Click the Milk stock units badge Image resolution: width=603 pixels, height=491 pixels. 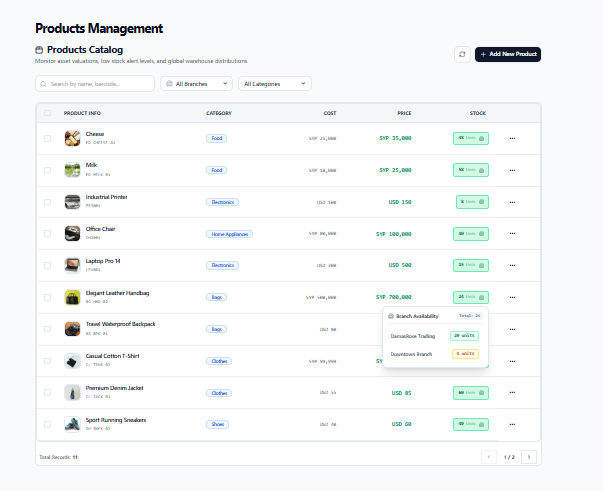click(471, 170)
